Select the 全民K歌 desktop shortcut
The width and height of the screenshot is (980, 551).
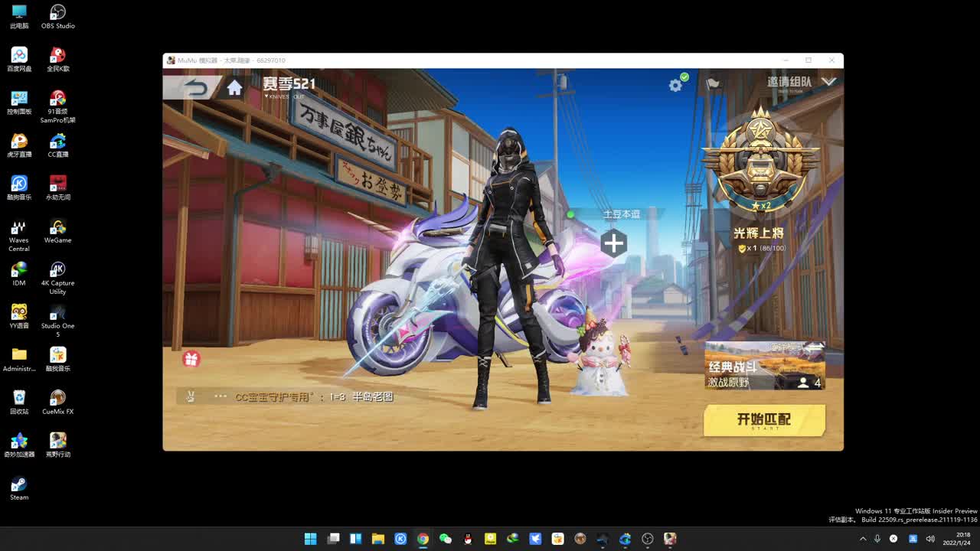tap(57, 60)
